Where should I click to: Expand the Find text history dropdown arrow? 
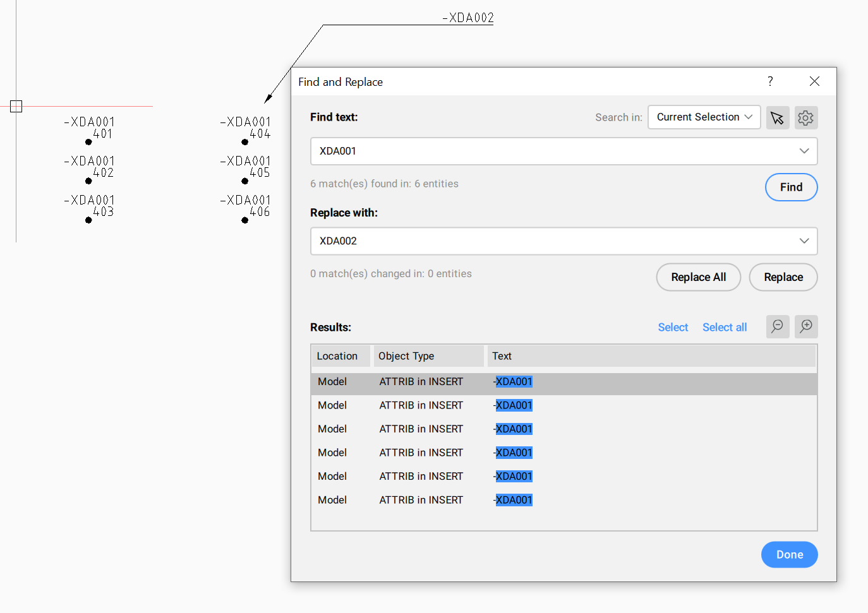click(804, 151)
